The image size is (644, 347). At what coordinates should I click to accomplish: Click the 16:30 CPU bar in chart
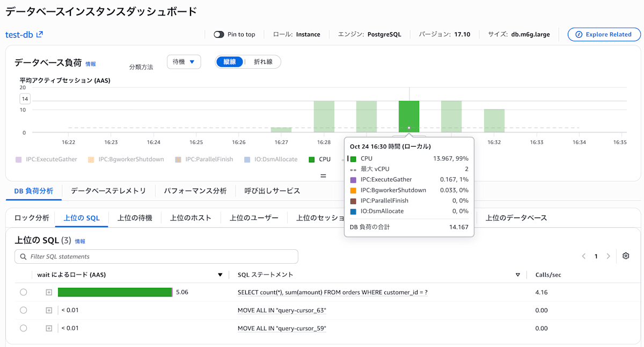point(409,117)
